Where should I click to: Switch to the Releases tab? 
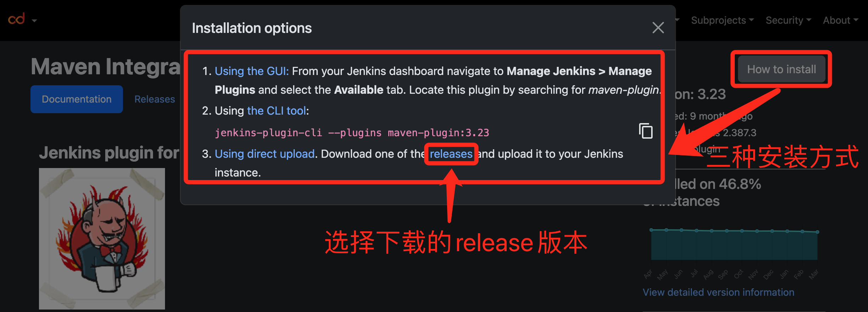[154, 99]
